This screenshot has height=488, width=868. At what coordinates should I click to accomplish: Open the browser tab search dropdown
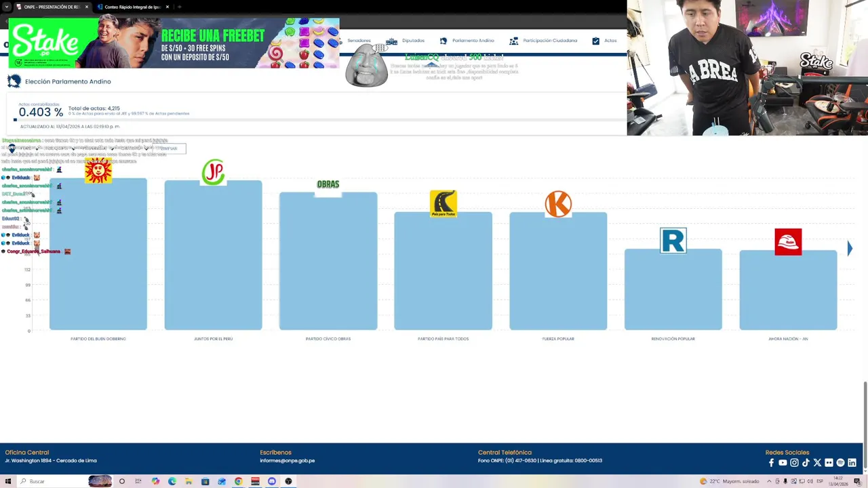pos(7,7)
